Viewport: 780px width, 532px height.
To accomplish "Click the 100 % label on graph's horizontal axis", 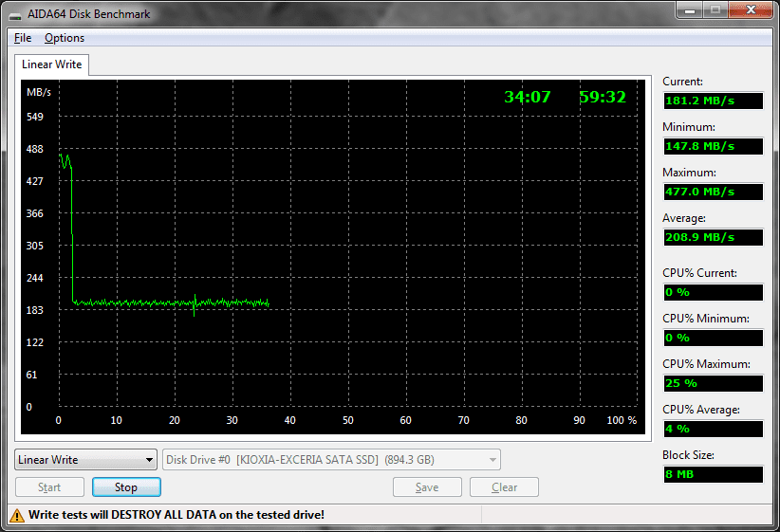I will (x=622, y=420).
